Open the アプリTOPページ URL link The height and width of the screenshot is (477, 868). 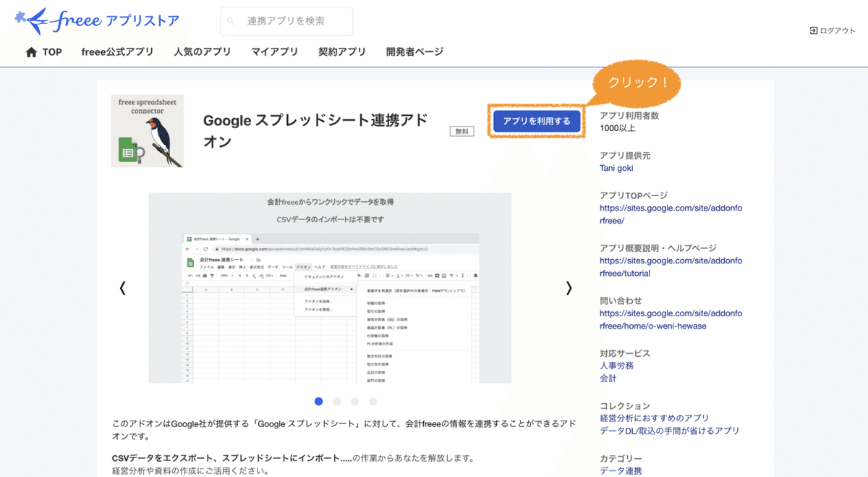(x=671, y=214)
